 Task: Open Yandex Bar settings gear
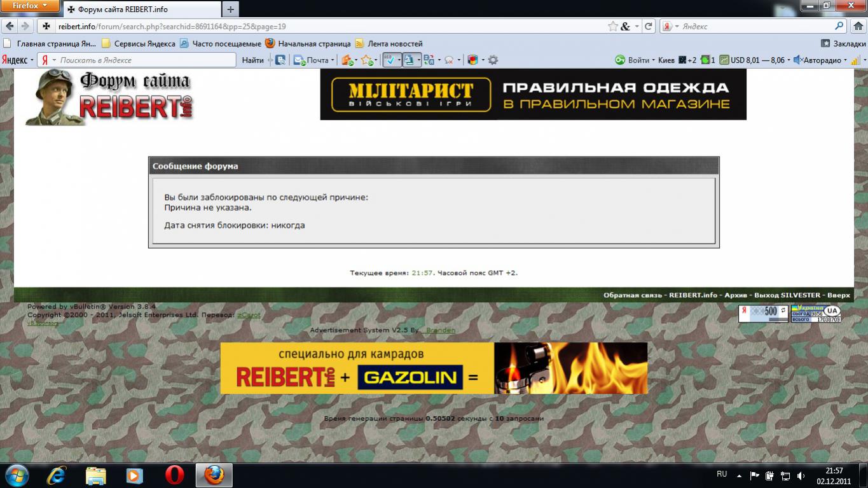(493, 60)
